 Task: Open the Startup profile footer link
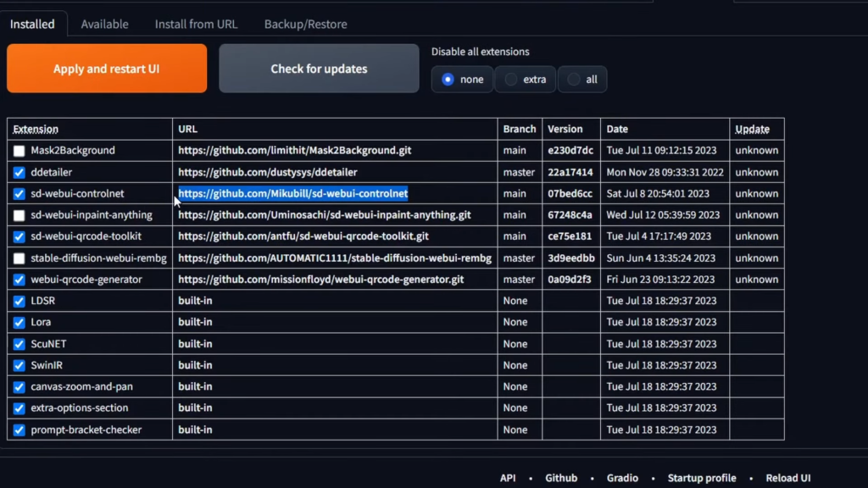(701, 478)
